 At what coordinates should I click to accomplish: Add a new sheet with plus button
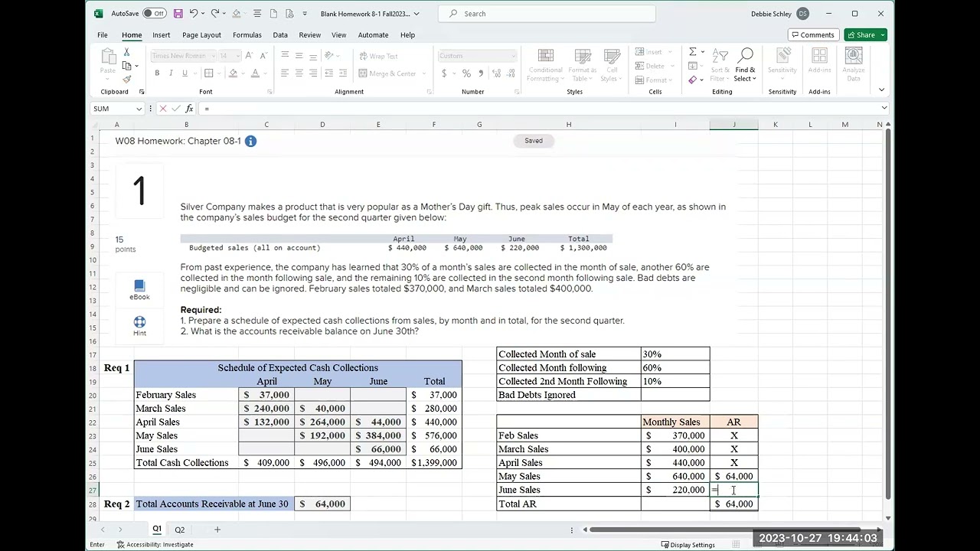(217, 530)
